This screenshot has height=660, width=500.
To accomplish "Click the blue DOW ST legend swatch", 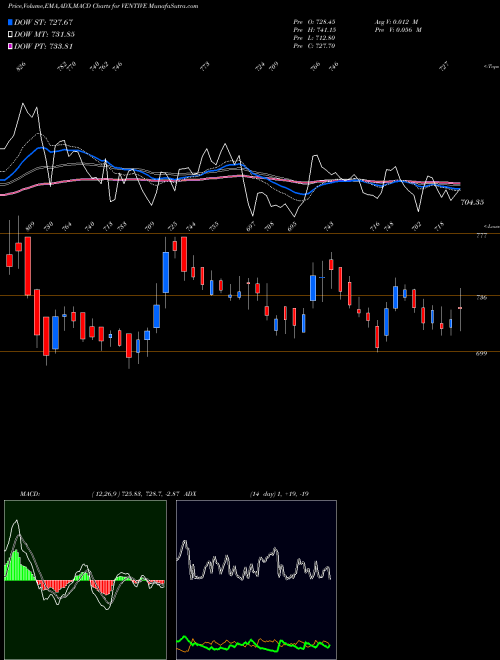I will pyautogui.click(x=10, y=22).
